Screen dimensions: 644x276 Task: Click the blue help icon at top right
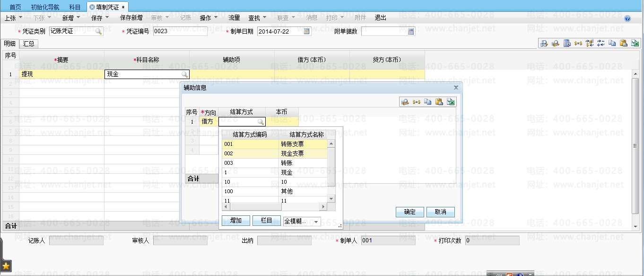point(627,18)
